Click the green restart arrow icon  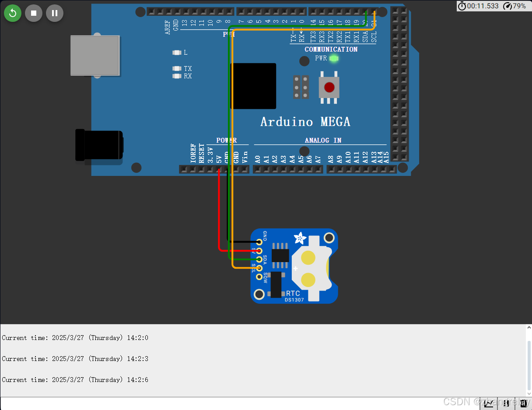pos(12,13)
